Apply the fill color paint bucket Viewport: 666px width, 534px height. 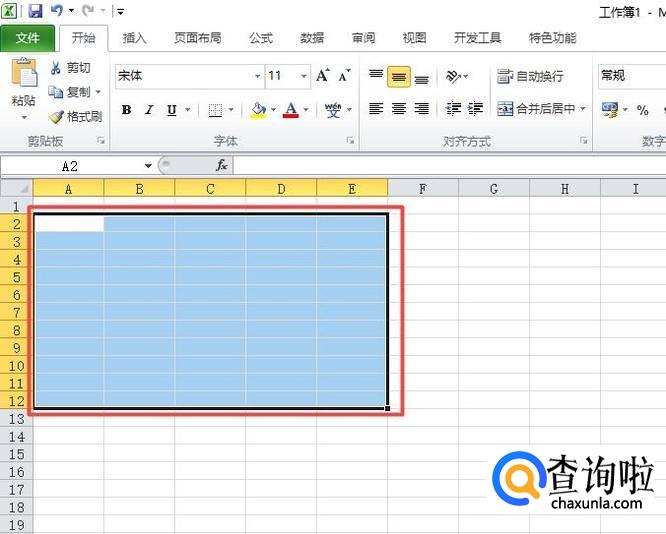point(258,110)
